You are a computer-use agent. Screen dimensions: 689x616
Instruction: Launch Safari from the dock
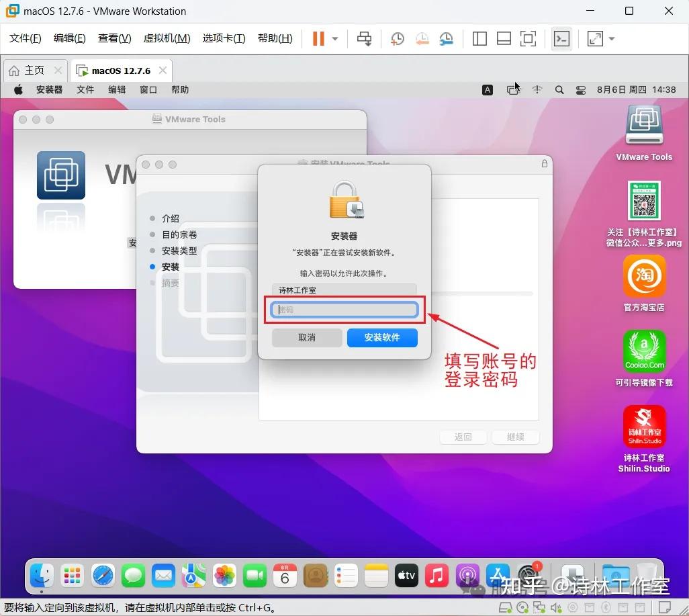point(103,575)
